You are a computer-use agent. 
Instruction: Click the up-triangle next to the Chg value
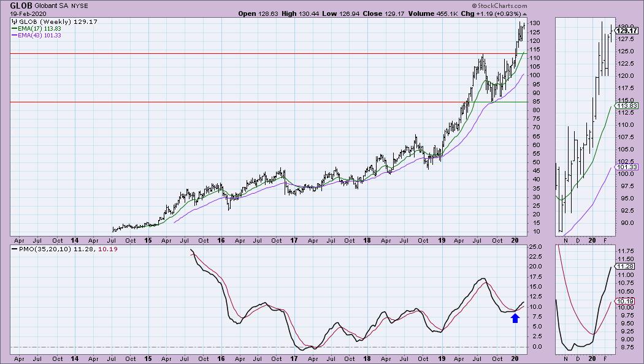coord(524,14)
